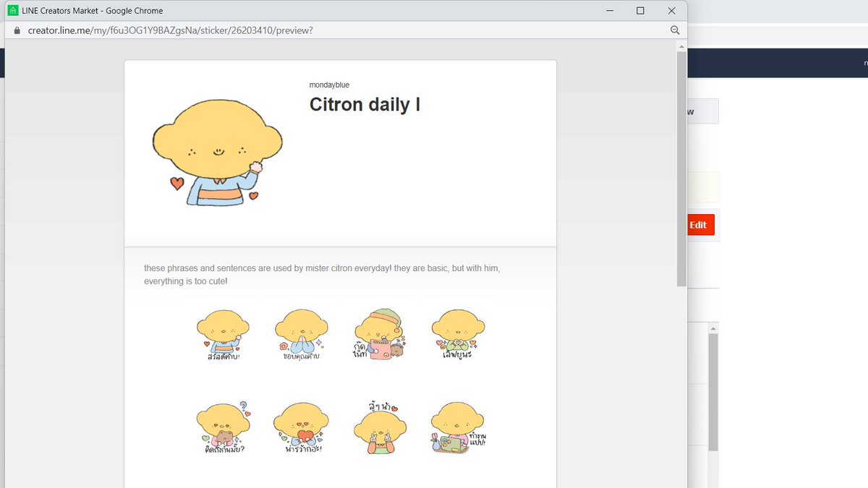Click the mondayblue creator name
This screenshot has height=488, width=868.
(x=329, y=85)
